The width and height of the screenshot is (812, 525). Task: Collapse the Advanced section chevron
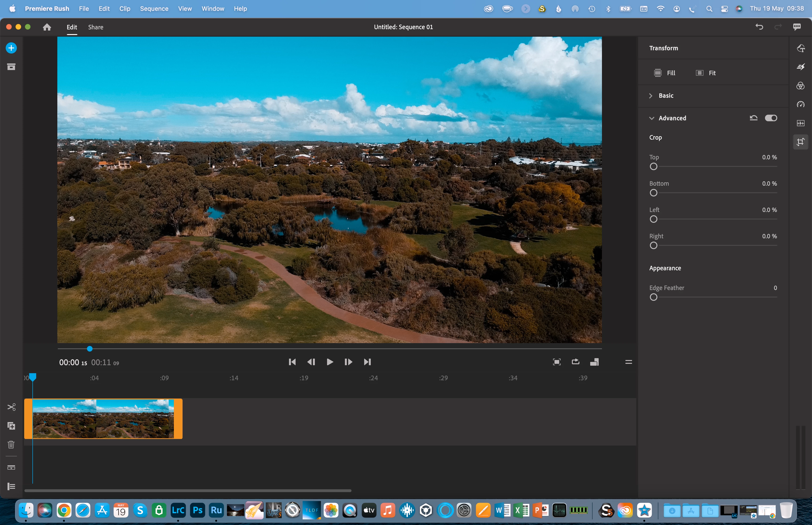pos(652,118)
